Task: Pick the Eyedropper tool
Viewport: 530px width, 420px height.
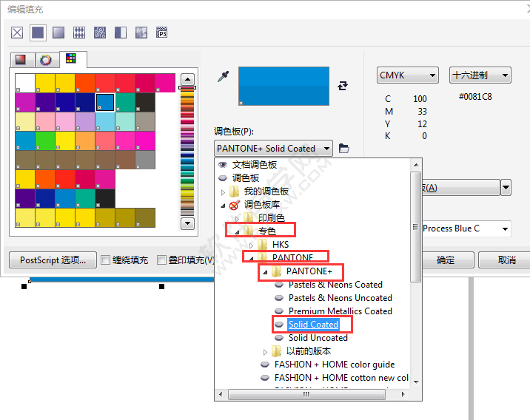Action: point(224,77)
